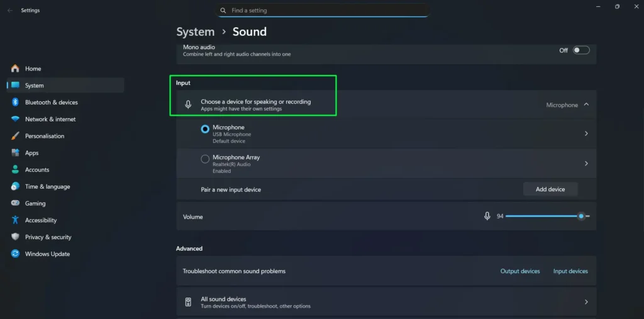
Task: Click the Apps icon in sidebar
Action: click(x=15, y=153)
